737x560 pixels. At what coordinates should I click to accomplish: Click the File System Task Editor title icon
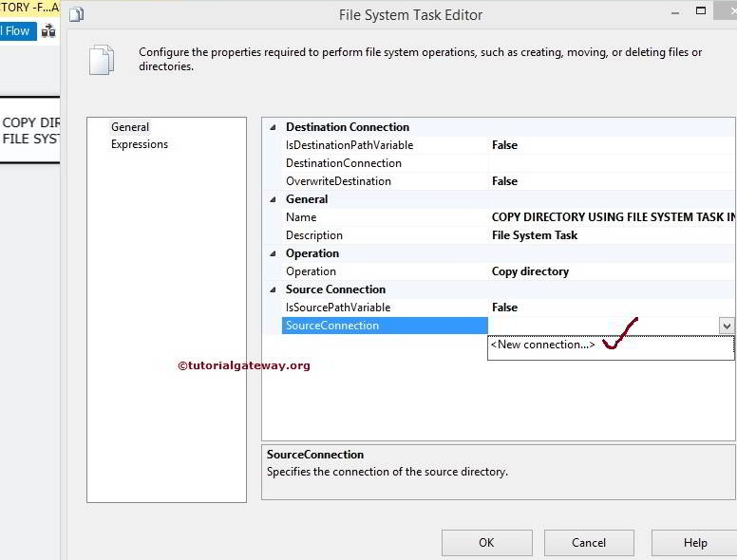click(x=77, y=14)
